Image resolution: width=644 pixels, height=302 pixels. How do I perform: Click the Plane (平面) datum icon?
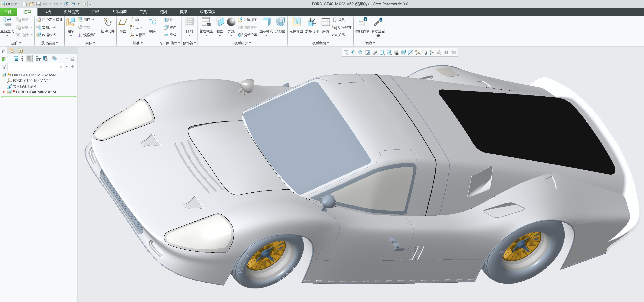click(x=123, y=22)
